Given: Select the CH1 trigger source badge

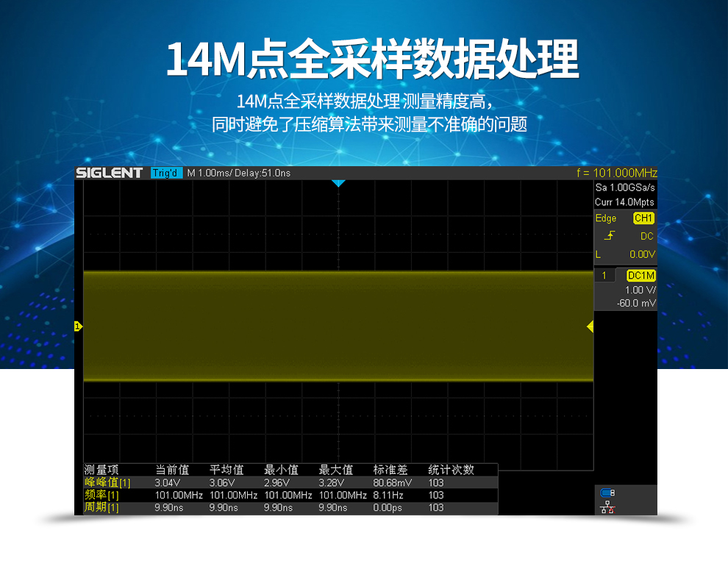Looking at the screenshot, I should (643, 218).
